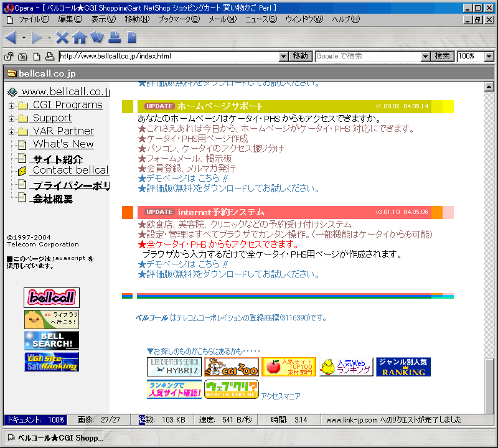Focus the Google で検索 field
This screenshot has height=448, width=498.
368,56
